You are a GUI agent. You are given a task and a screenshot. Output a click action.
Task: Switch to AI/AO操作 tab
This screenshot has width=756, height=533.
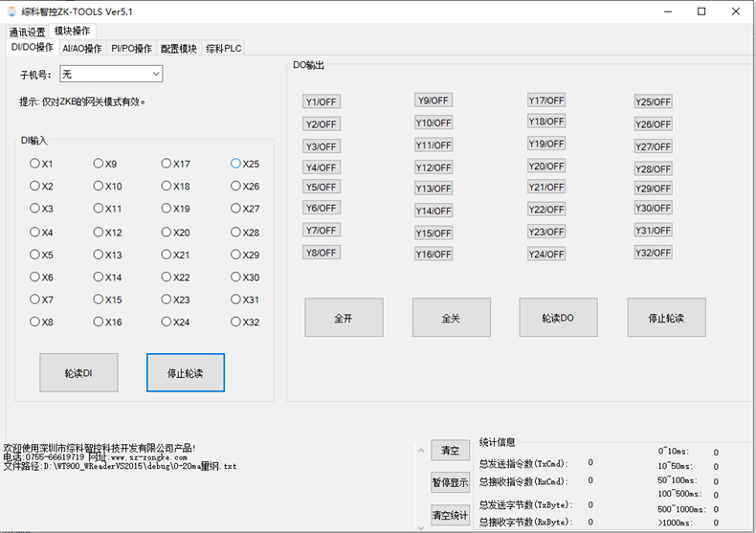(82, 48)
